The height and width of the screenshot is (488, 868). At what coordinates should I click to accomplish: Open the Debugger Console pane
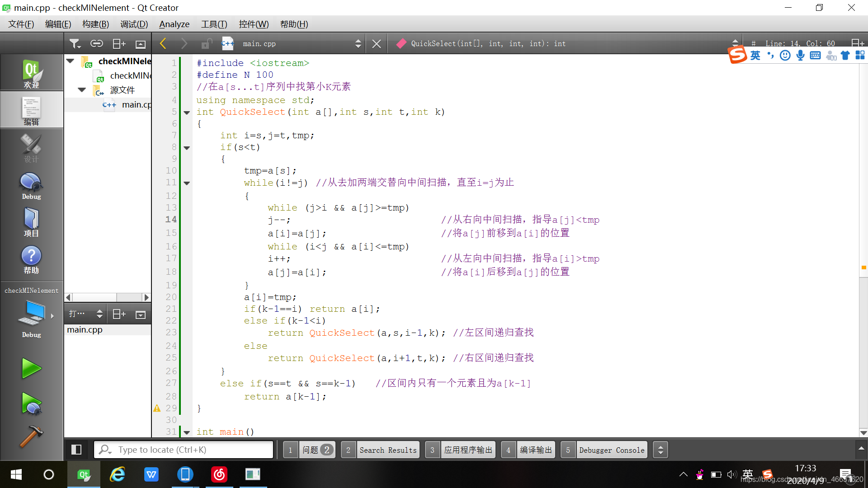coord(604,450)
